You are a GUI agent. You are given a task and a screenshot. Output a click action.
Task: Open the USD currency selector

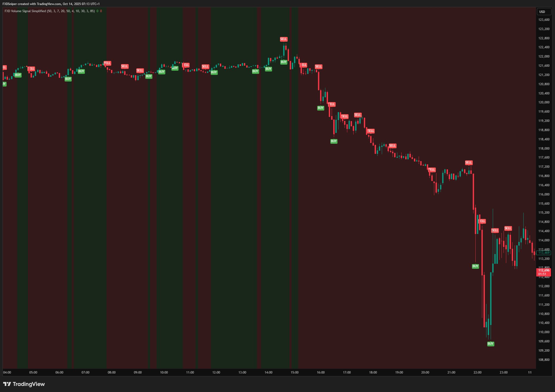coord(544,12)
